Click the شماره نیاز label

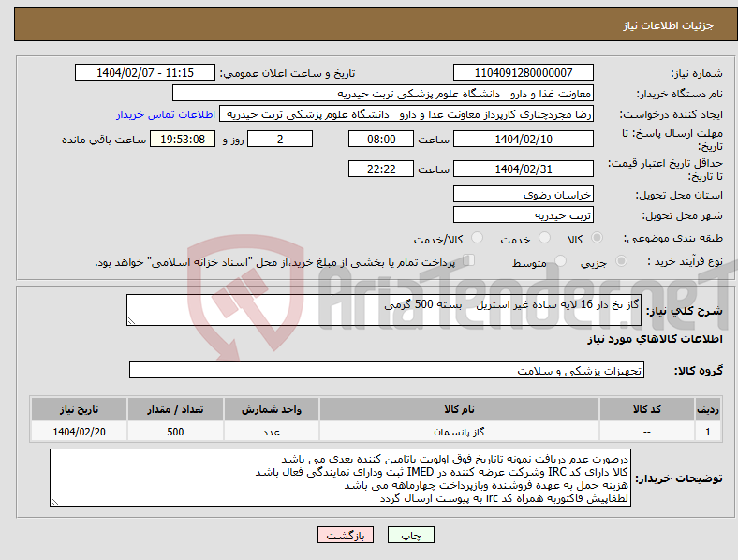(697, 73)
